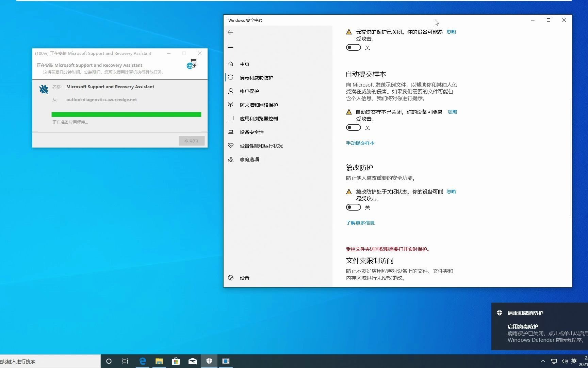The image size is (588, 368).
Task: Click the device security laptop icon
Action: [x=231, y=132]
